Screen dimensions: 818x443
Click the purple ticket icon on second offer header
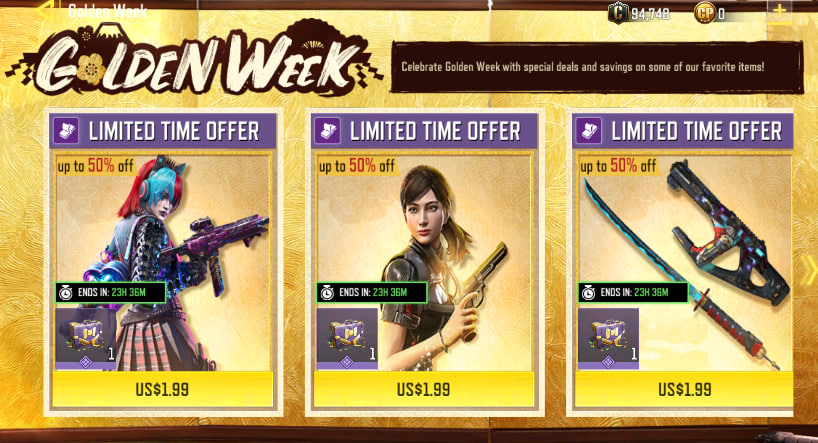click(328, 130)
